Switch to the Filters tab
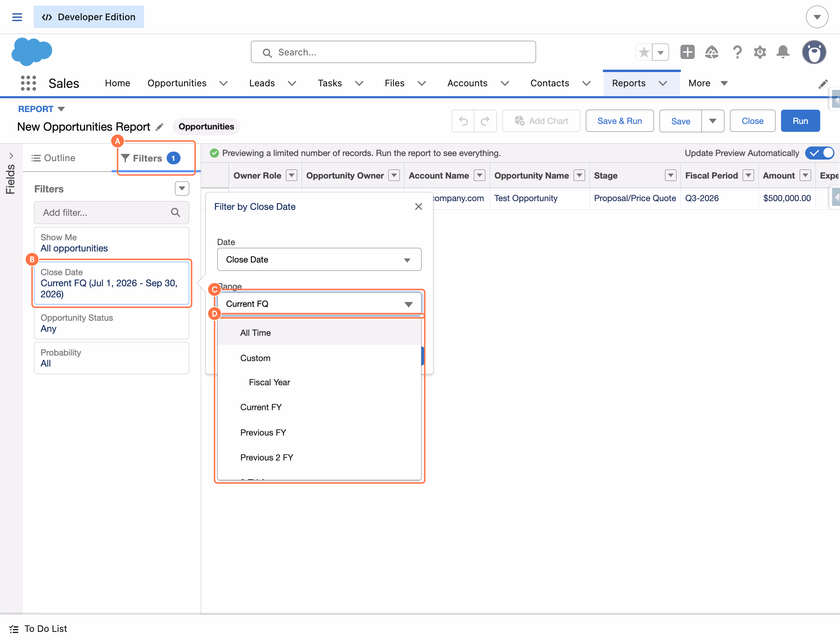The height and width of the screenshot is (643, 840). point(151,158)
